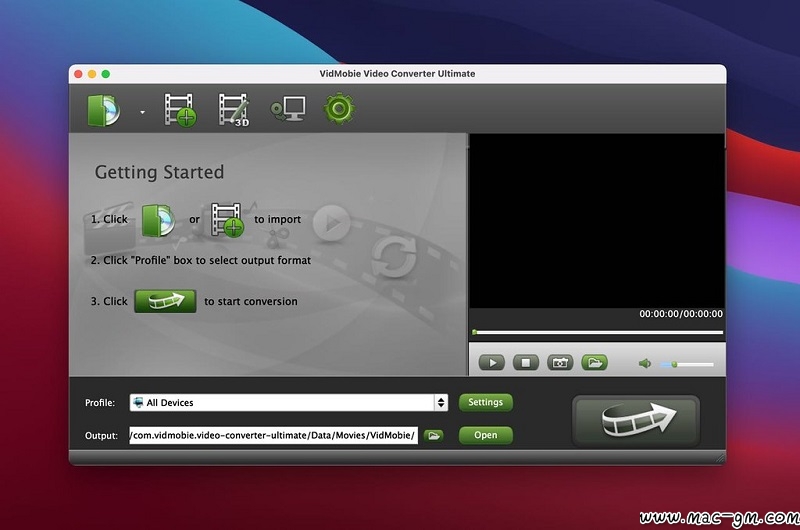
Task: Stop the preview playback
Action: point(526,363)
